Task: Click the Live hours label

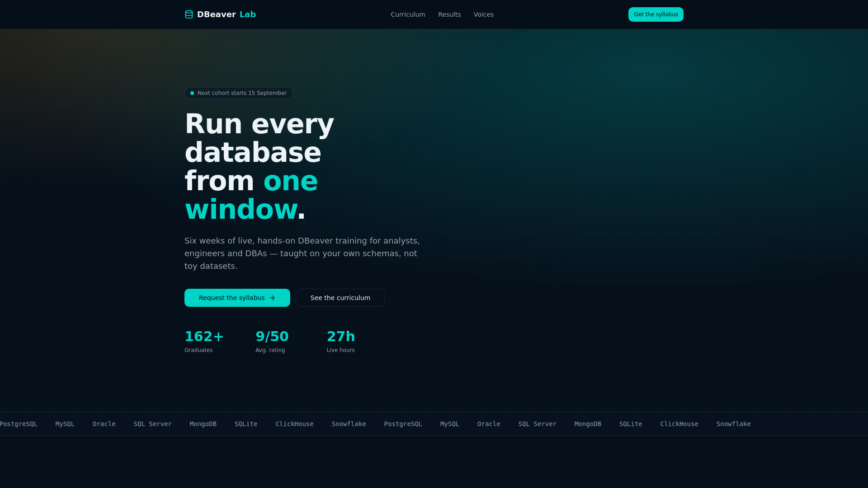Action: (x=341, y=350)
